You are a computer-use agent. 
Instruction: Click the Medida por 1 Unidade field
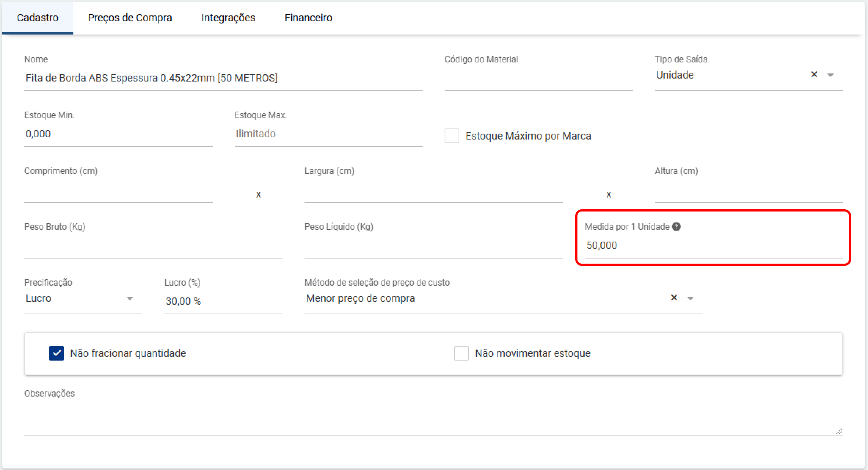point(713,245)
